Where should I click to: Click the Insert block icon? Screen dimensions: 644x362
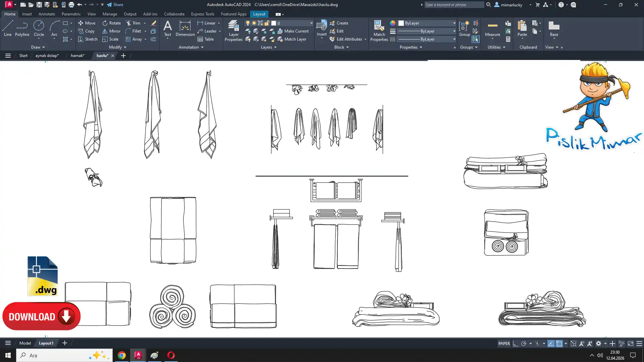point(321,26)
